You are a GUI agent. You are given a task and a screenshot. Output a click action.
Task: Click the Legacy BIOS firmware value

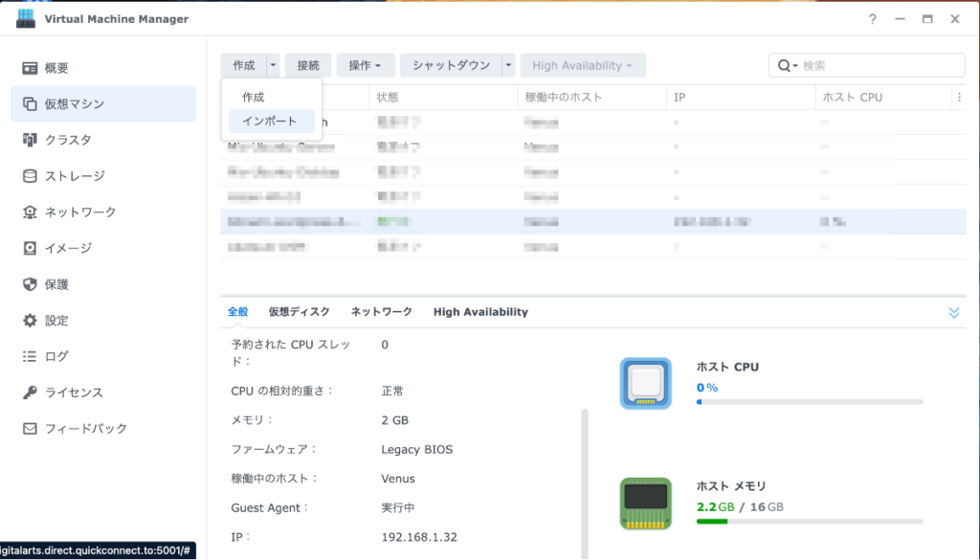(417, 449)
